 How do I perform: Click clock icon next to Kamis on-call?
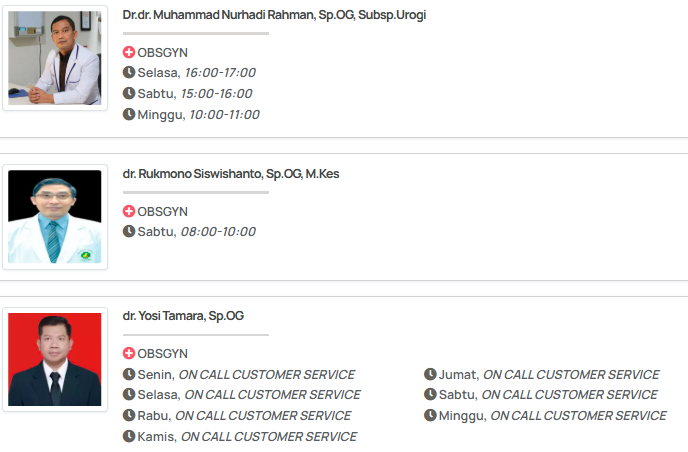(129, 436)
